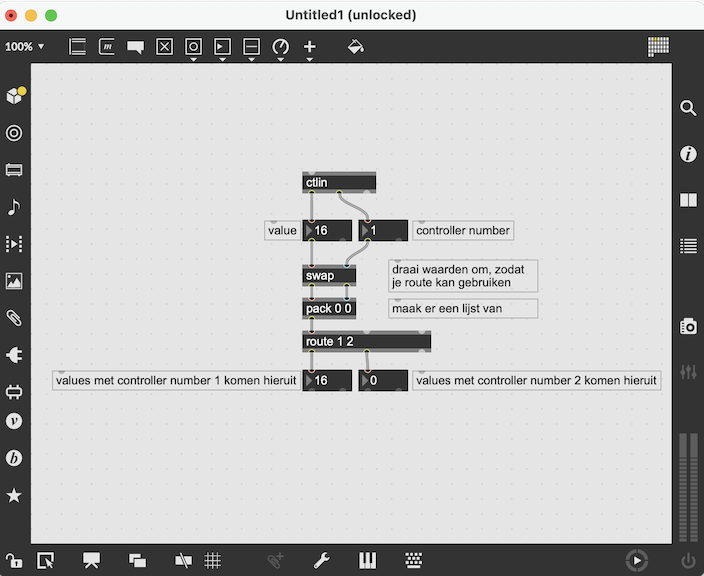
Task: Add a toggle object from toolbar
Action: tap(164, 47)
